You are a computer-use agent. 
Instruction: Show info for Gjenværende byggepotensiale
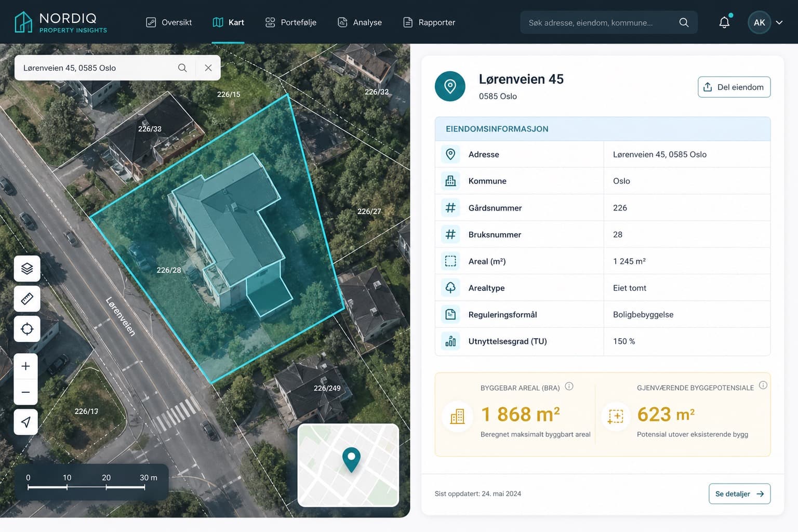[x=763, y=385]
